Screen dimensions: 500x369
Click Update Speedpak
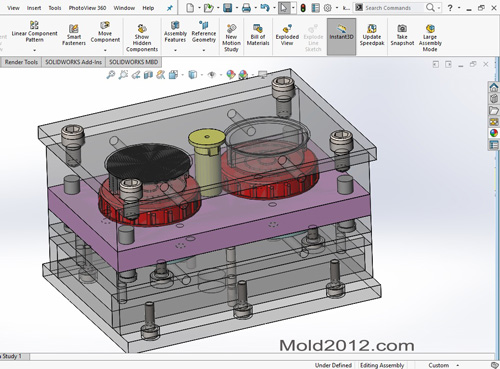[x=372, y=34]
